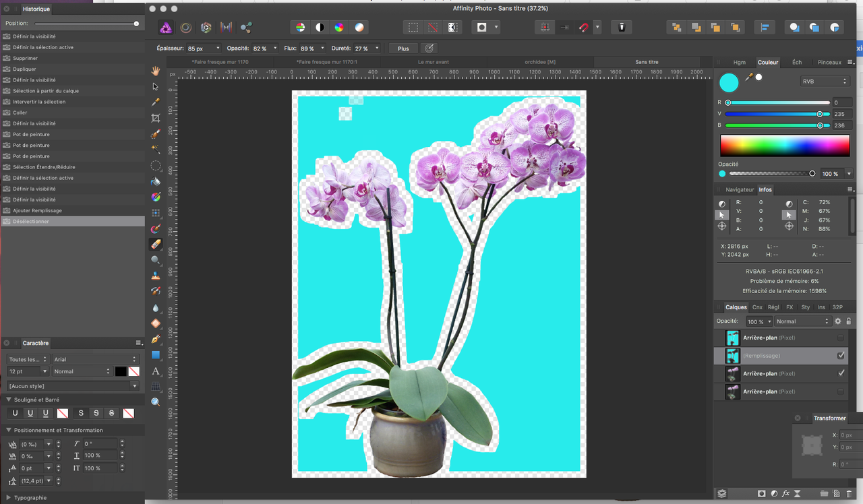
Task: Show the bottom Arrière-plan layer via checkbox
Action: [x=840, y=391]
